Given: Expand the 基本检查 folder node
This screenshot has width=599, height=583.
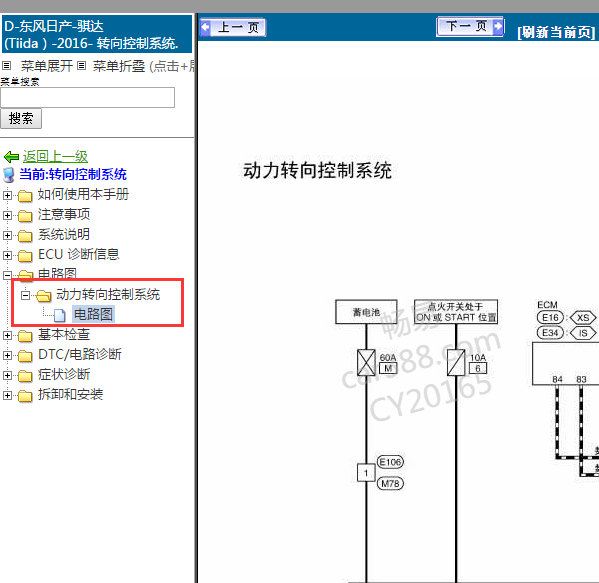Looking at the screenshot, I should [7, 335].
